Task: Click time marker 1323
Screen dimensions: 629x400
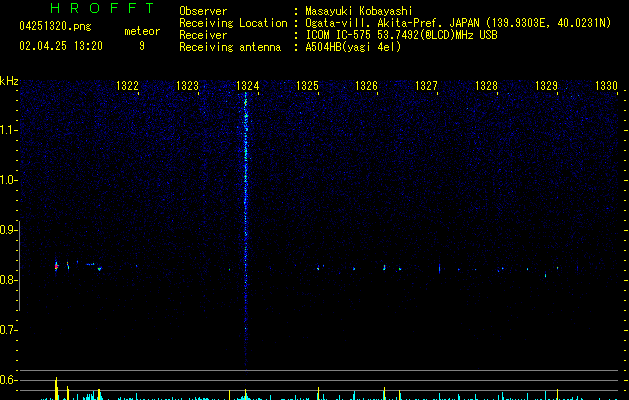Action: pyautogui.click(x=187, y=86)
